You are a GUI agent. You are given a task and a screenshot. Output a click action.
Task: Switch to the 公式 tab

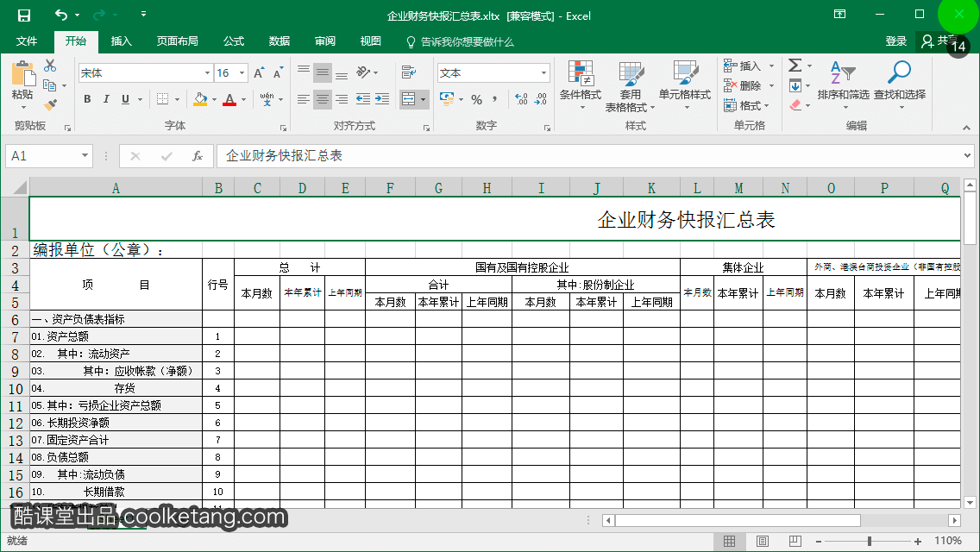pyautogui.click(x=234, y=41)
